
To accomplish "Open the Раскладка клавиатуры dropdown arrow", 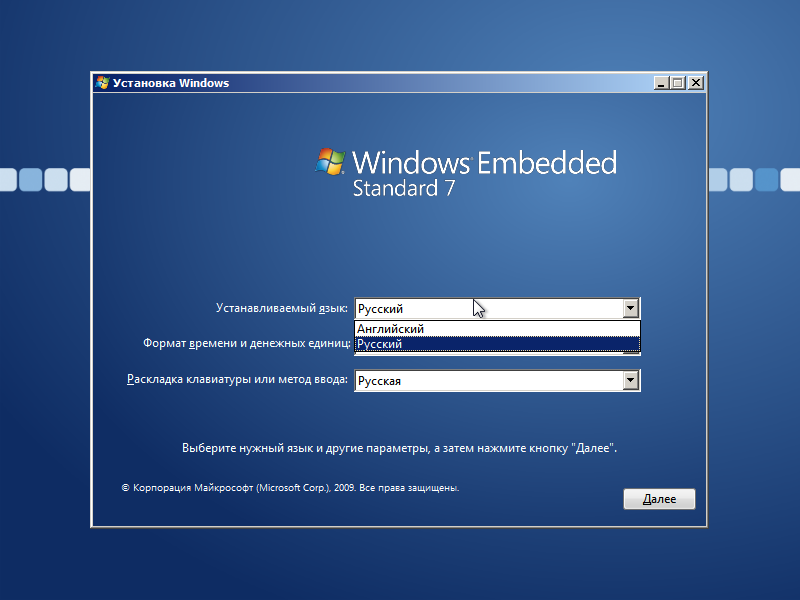I will (631, 380).
